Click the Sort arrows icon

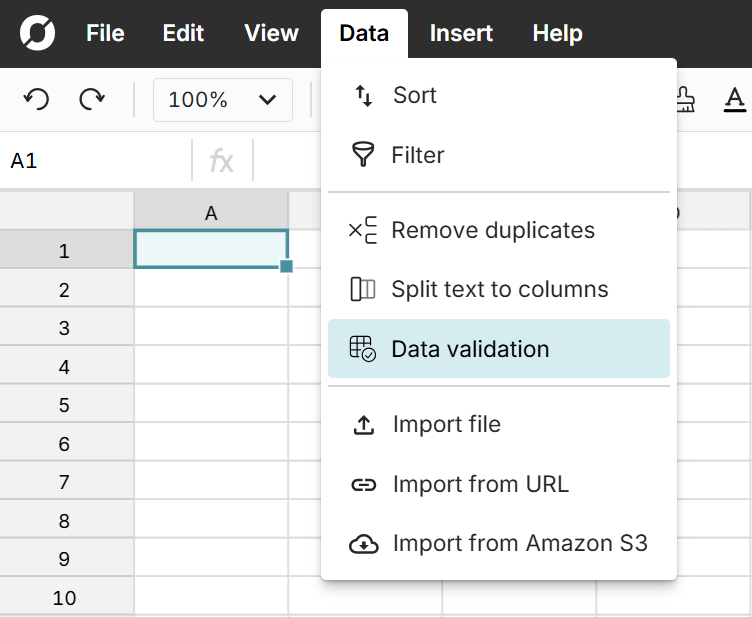[363, 95]
